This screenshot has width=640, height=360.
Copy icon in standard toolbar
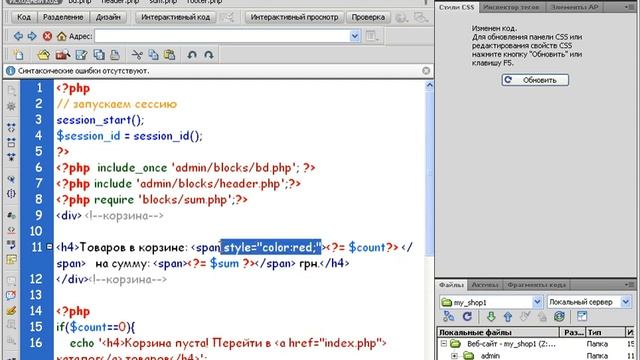[x=153, y=55]
